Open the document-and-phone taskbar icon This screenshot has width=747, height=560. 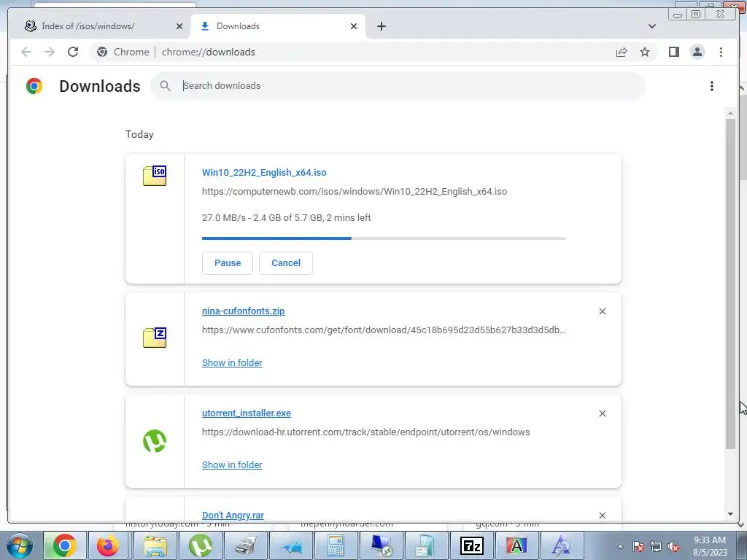pyautogui.click(x=425, y=545)
